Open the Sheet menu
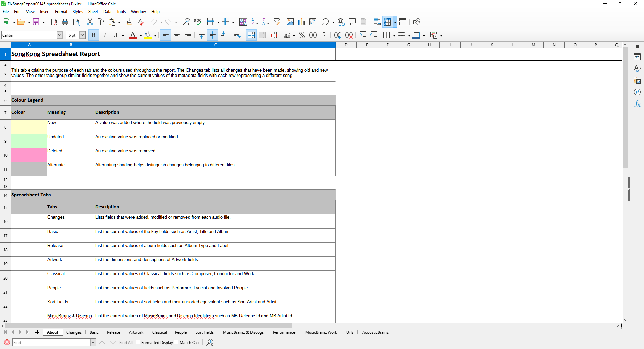Viewport: 644px width, 349px height. (93, 12)
